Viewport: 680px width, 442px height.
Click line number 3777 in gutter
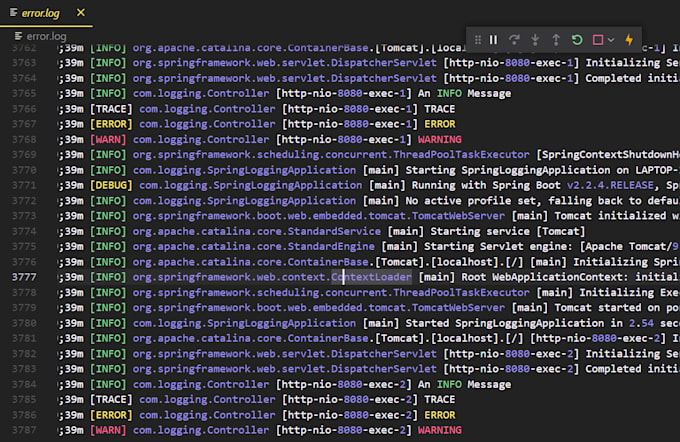(x=24, y=277)
